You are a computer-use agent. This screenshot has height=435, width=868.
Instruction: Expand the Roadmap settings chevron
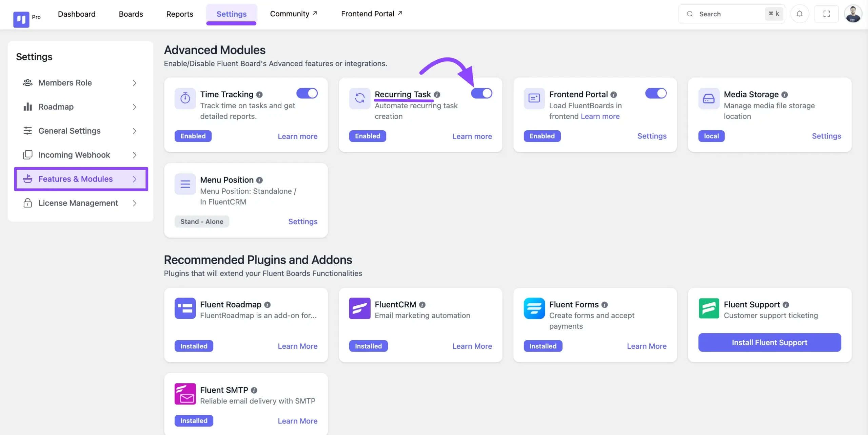[135, 107]
